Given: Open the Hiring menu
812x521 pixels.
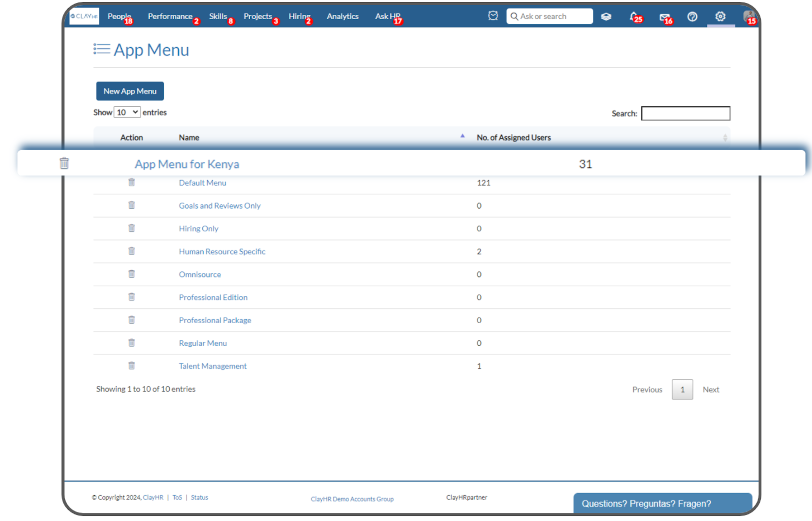Looking at the screenshot, I should click(x=299, y=16).
